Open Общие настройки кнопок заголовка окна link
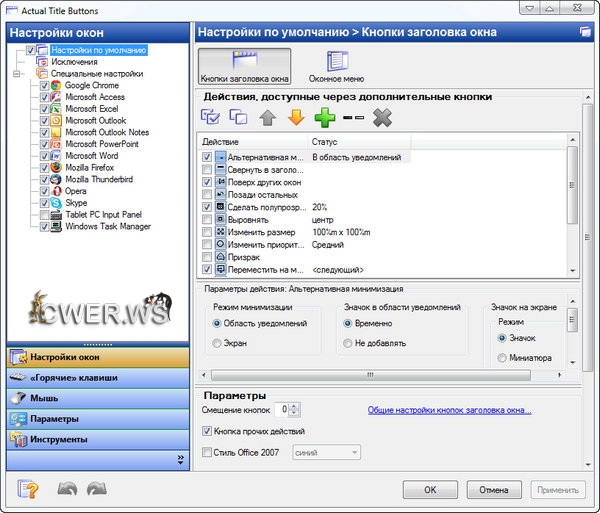 [x=449, y=410]
